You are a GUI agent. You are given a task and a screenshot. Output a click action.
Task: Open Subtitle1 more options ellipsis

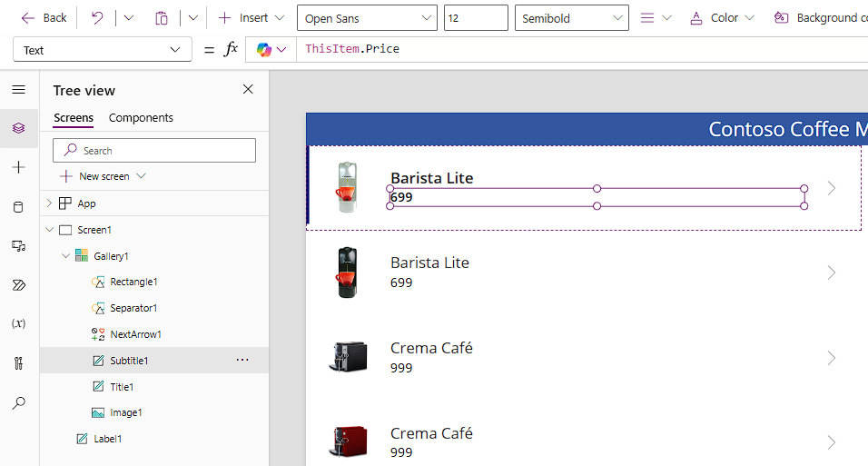(x=242, y=360)
